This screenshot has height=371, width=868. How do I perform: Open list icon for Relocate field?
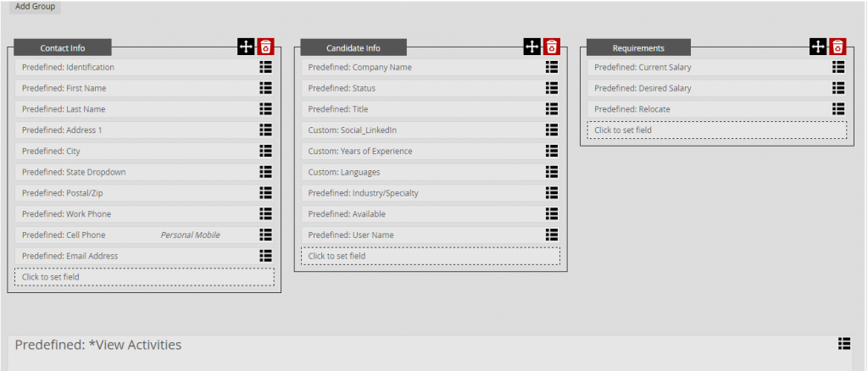click(838, 109)
